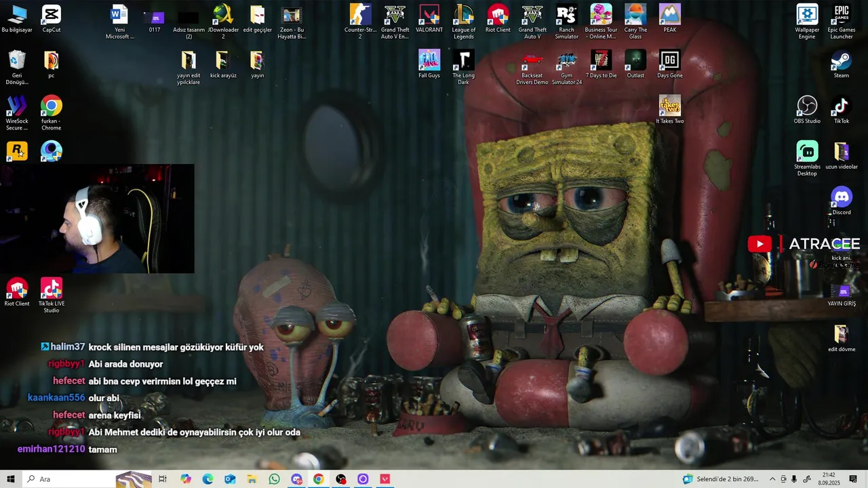868x488 pixels.
Task: Open Microsoft Edge from taskbar
Action: (208, 479)
